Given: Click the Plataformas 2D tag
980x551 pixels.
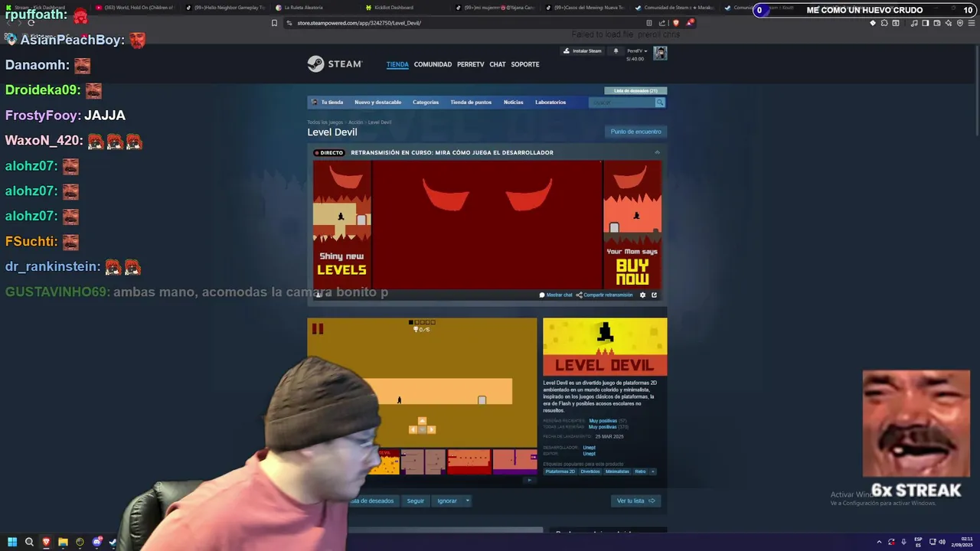Looking at the screenshot, I should pyautogui.click(x=560, y=471).
